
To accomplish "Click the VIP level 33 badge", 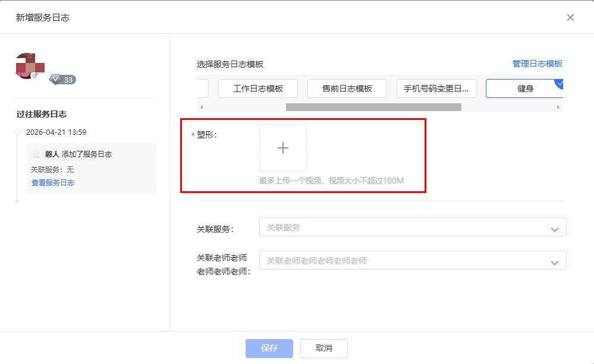I will point(63,80).
